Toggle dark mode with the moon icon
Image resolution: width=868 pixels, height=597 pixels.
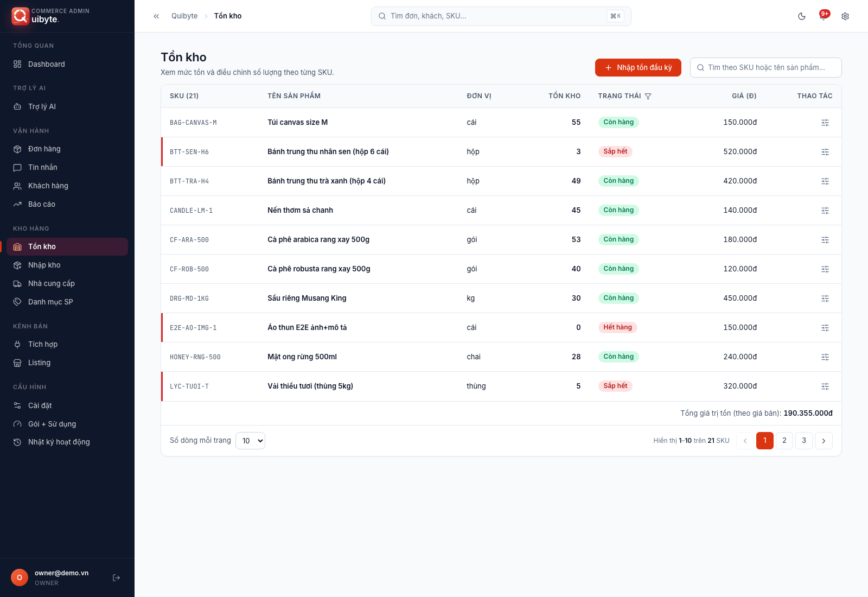pos(802,16)
